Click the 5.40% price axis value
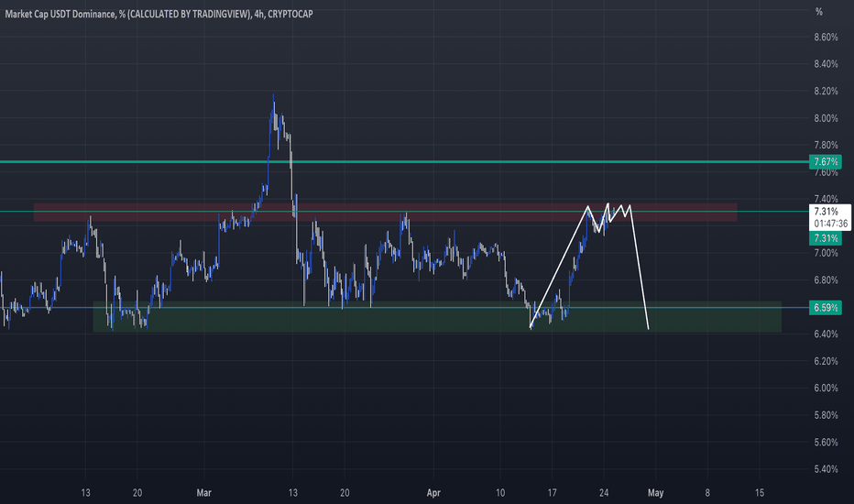This screenshot has width=854, height=504. (x=826, y=469)
